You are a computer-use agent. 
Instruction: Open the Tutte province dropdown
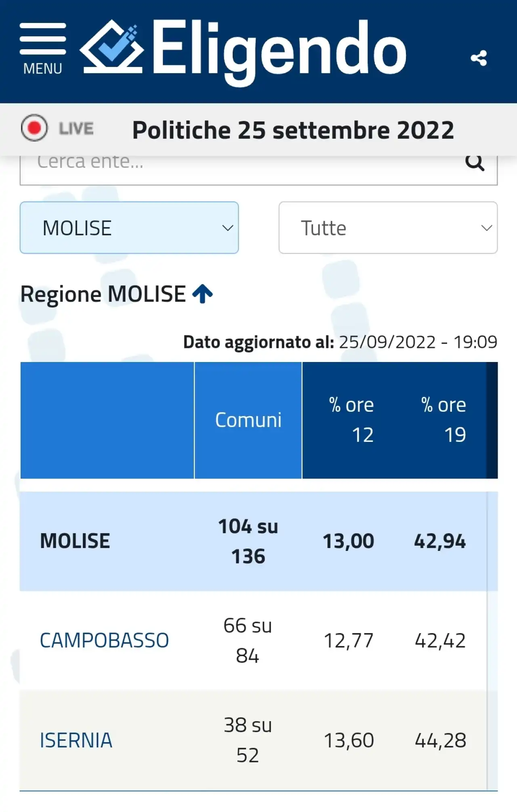click(x=388, y=228)
